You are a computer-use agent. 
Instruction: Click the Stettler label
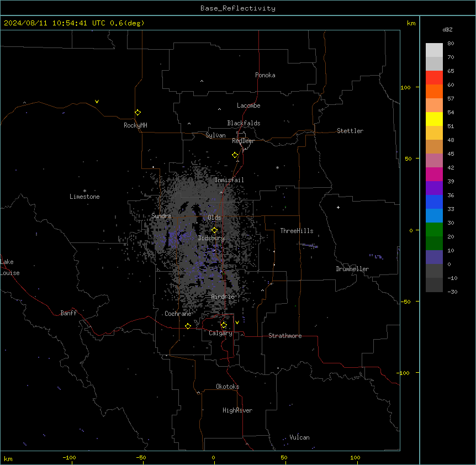click(x=350, y=131)
